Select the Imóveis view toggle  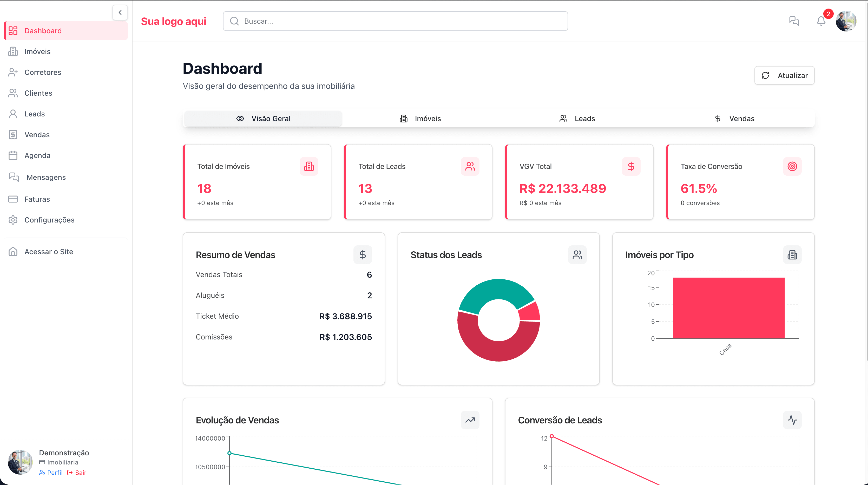(x=419, y=118)
